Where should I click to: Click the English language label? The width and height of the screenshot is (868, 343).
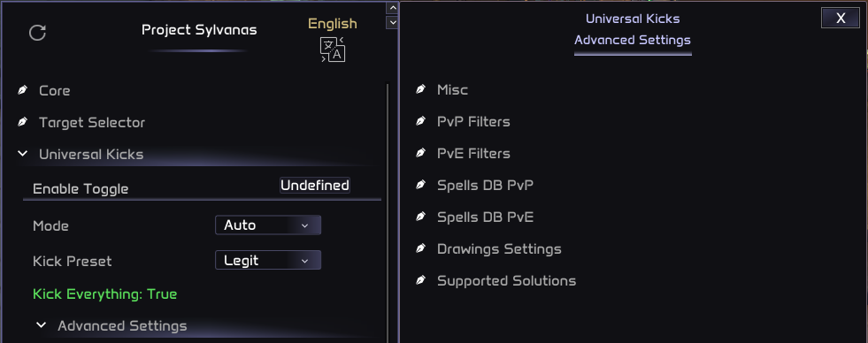coord(333,24)
